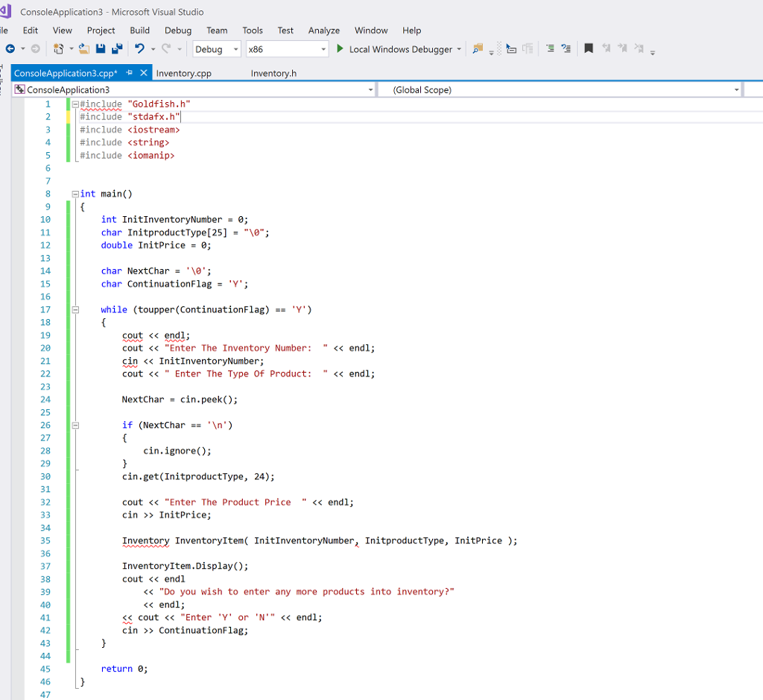Click the 'return 0;' statement
Viewport: 763px width, 700px height.
coord(124,669)
